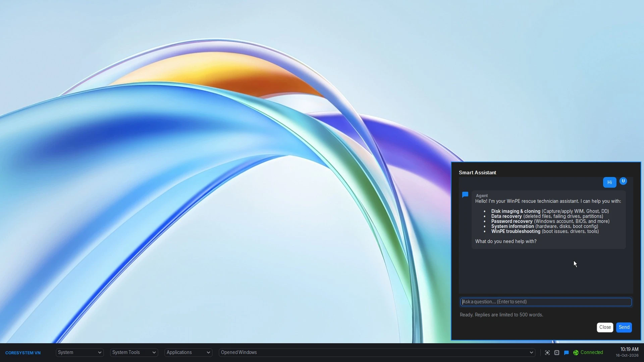Click the date 16-Oct-2026 in taskbar
Image resolution: width=644 pixels, height=362 pixels.
tap(627, 356)
